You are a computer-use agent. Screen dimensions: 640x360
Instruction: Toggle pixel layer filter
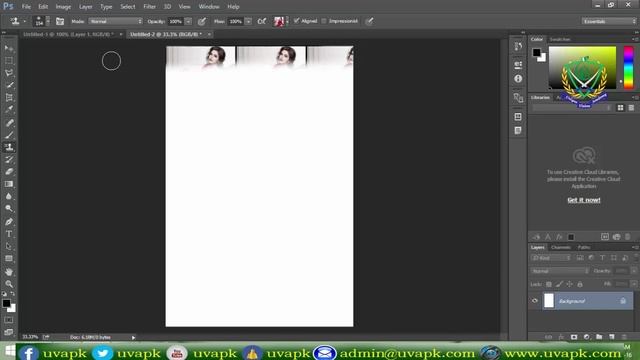click(x=580, y=258)
